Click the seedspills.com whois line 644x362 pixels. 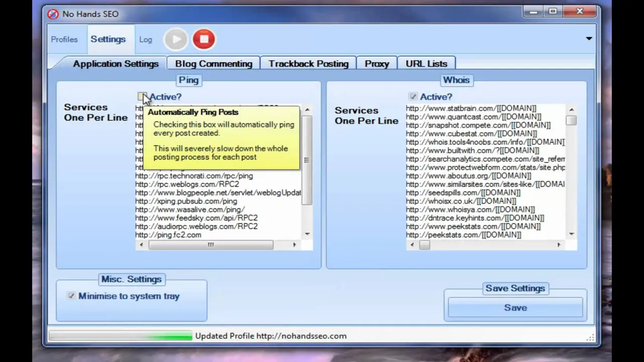click(463, 193)
